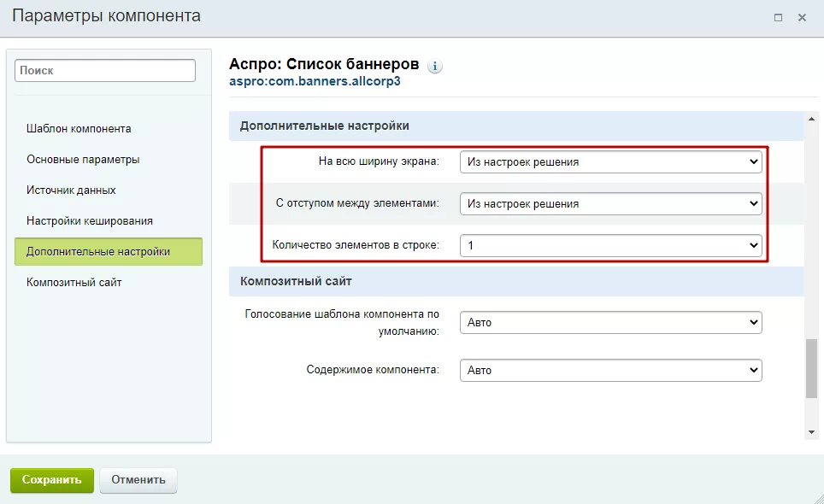Close the Параметры компонента dialog

[802, 18]
